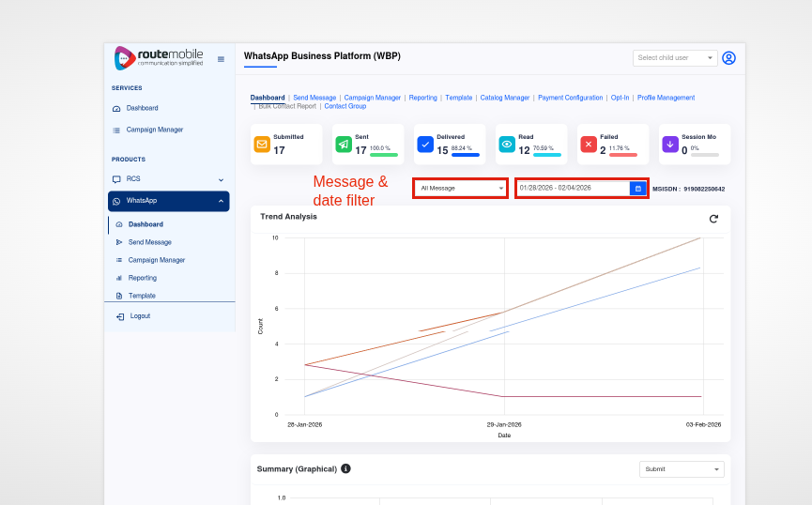
Task: Open the Contact Group link
Action: click(x=345, y=106)
